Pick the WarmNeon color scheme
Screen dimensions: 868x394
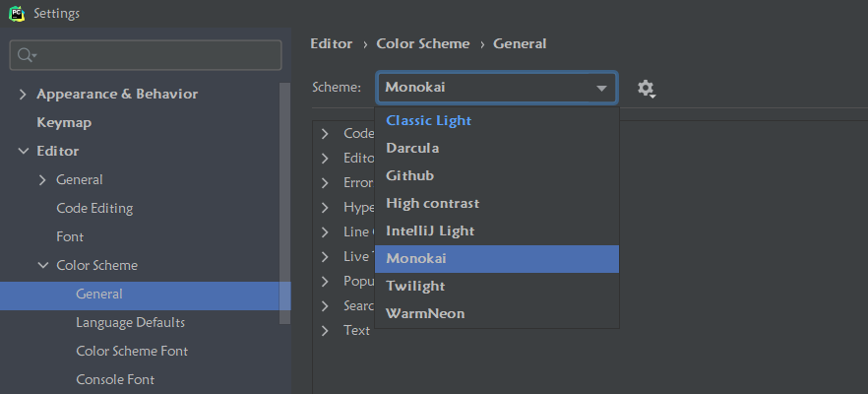[x=425, y=313]
